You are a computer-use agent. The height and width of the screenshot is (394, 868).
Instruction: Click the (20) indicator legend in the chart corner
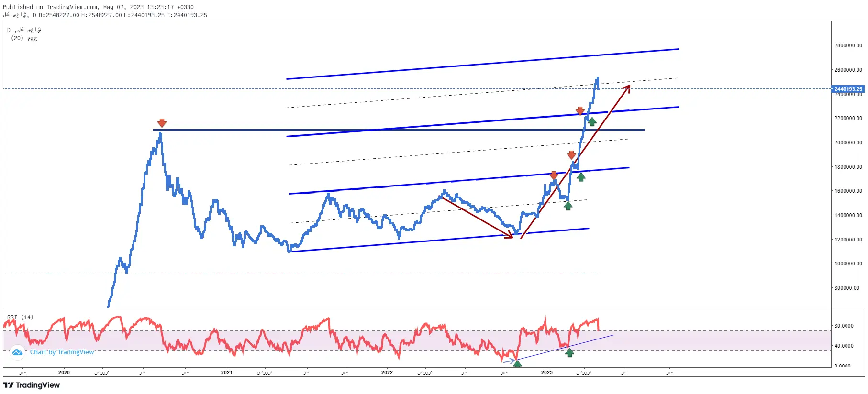point(24,38)
